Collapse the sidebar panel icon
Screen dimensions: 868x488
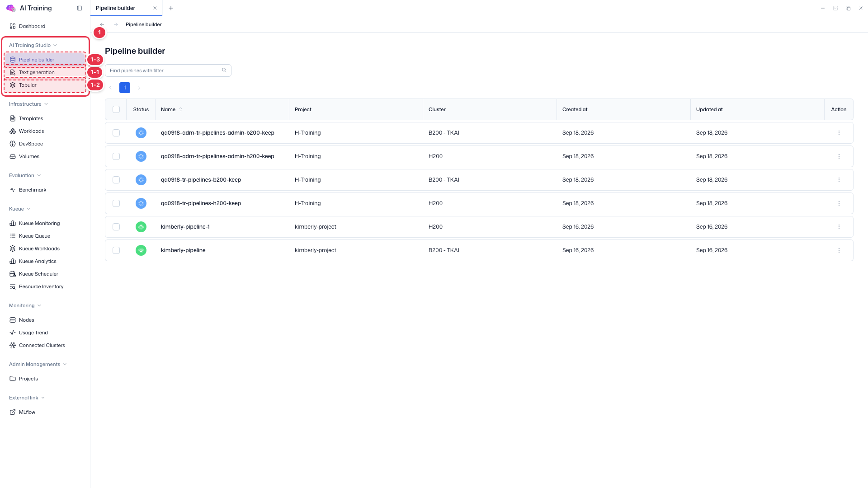click(80, 8)
